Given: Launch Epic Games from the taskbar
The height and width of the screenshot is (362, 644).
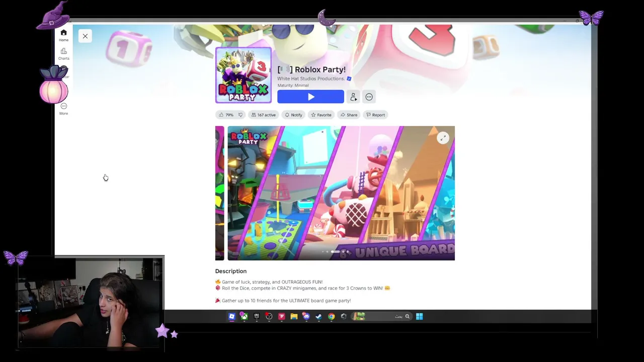Looking at the screenshot, I should pyautogui.click(x=257, y=316).
